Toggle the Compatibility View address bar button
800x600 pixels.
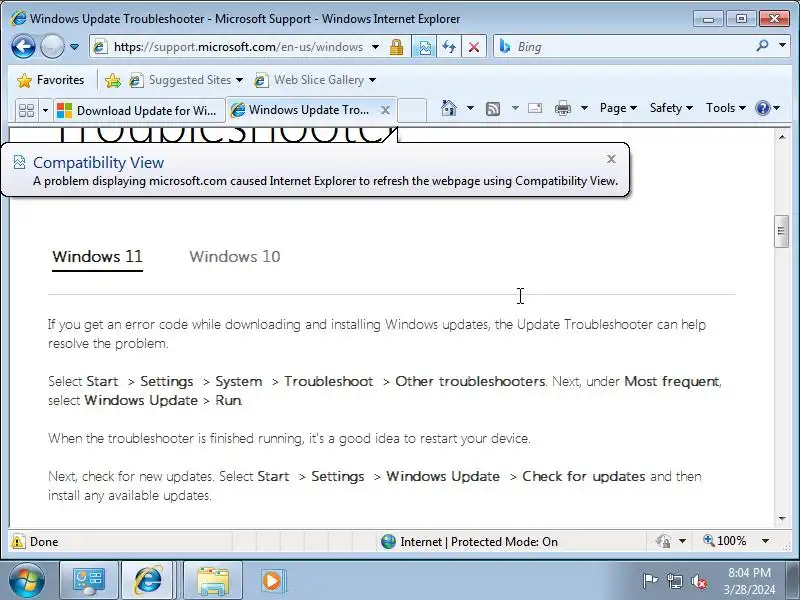(x=424, y=47)
